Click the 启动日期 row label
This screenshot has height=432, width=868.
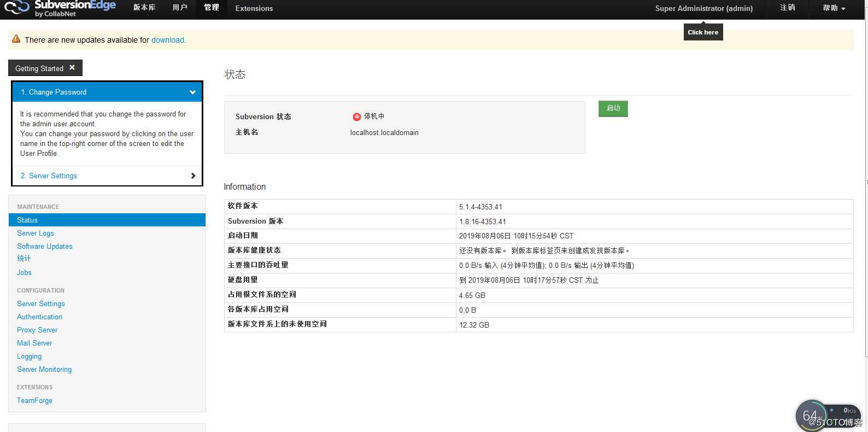click(243, 235)
